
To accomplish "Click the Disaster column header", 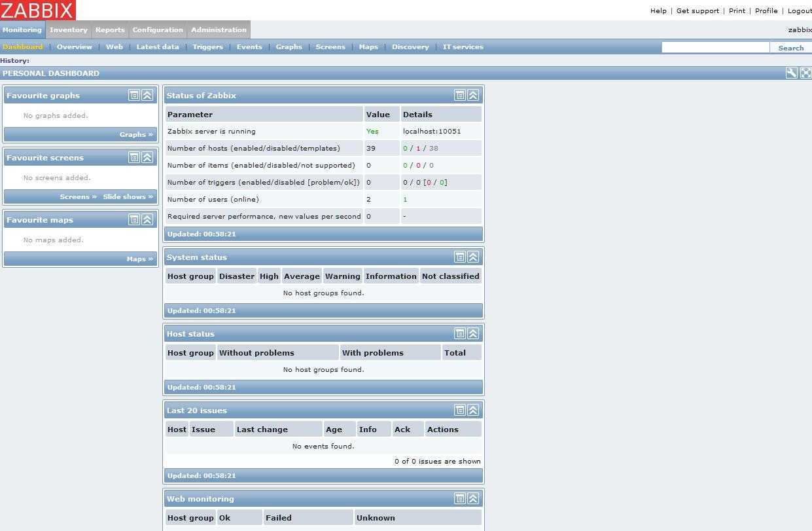I will (x=236, y=276).
